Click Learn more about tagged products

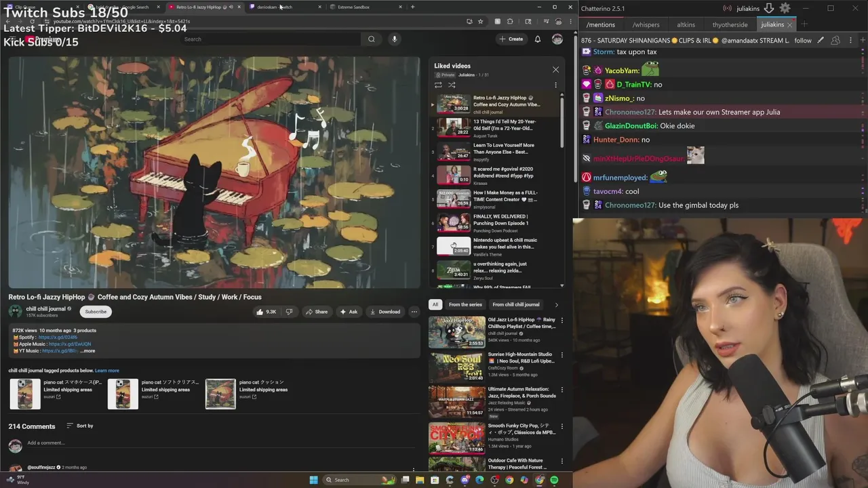coord(107,371)
